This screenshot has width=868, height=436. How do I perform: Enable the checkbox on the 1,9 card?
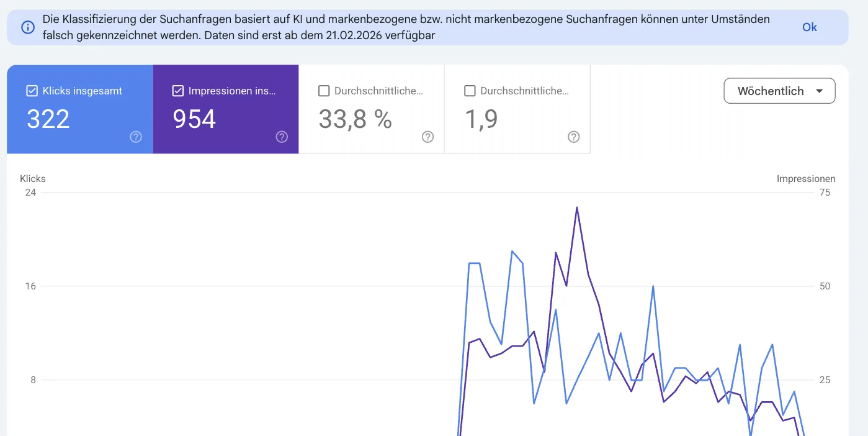click(470, 91)
